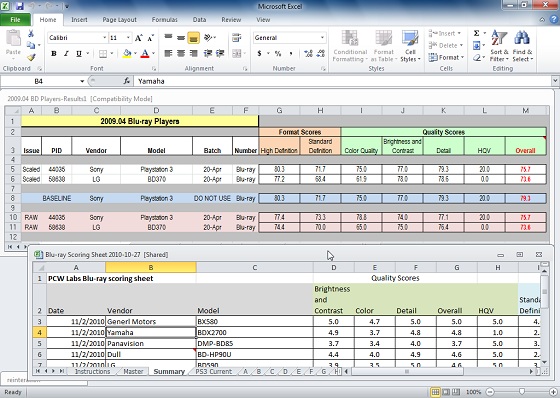Toggle bold formatting
Image resolution: width=560 pixels, height=398 pixels.
pos(54,54)
